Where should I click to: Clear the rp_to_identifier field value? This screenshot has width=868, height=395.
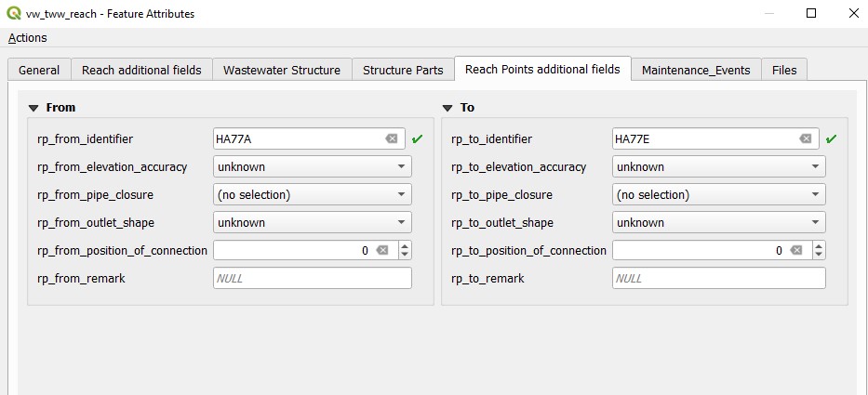[x=806, y=138]
